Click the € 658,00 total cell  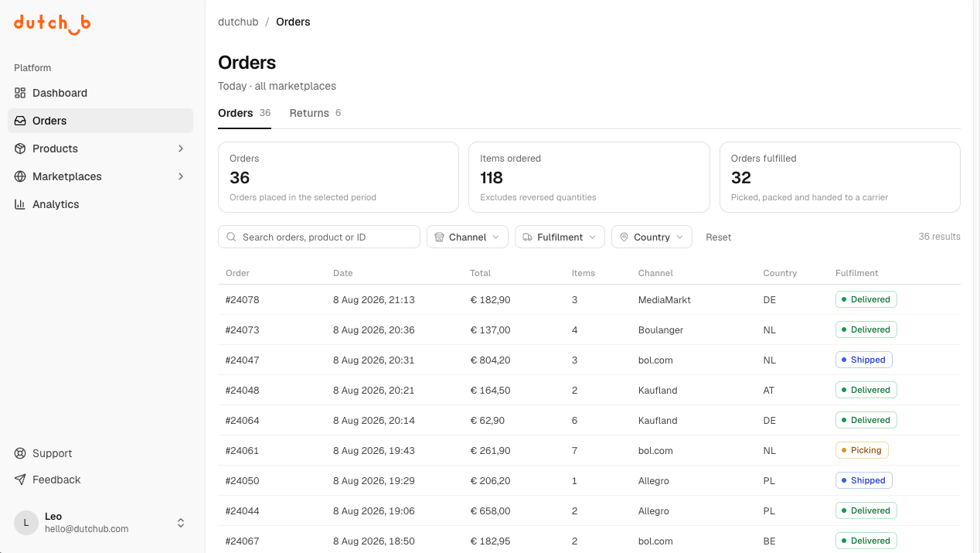pos(490,510)
